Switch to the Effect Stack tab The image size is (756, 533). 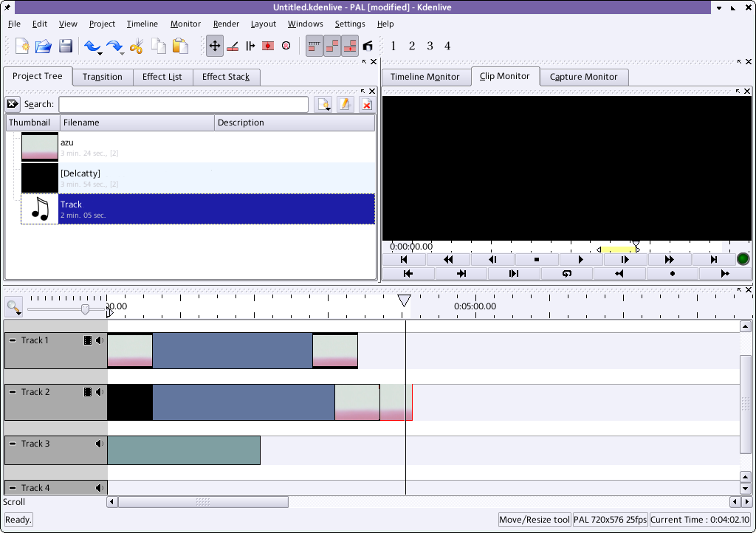pyautogui.click(x=226, y=77)
